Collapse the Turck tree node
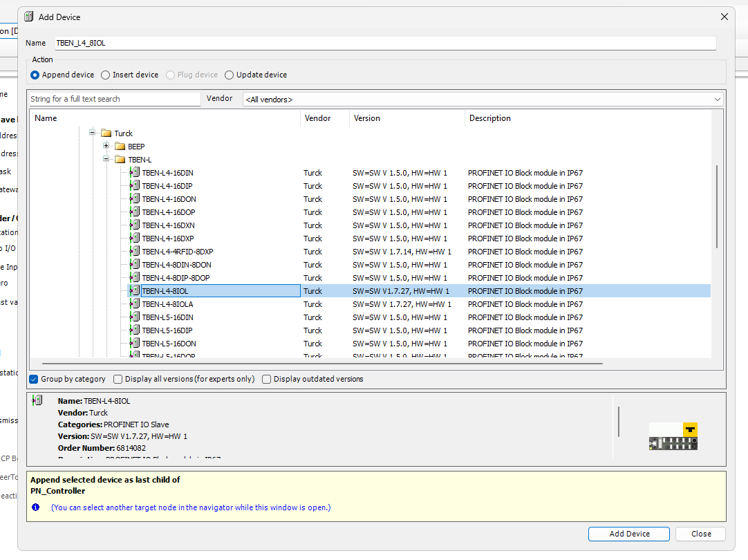 [x=93, y=133]
